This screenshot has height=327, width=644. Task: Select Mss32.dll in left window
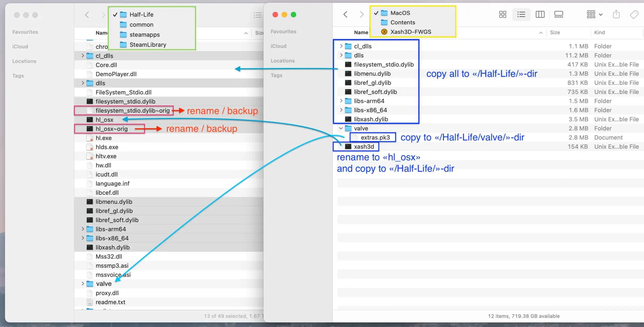109,257
